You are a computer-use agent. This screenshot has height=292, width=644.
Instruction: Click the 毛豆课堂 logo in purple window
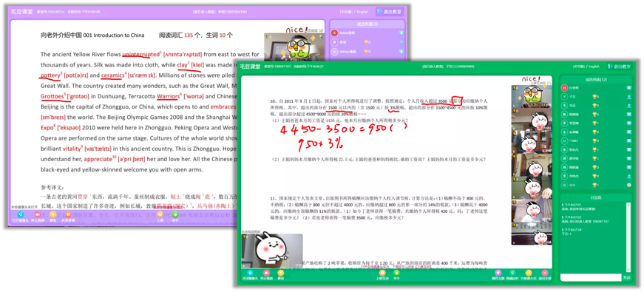21,12
